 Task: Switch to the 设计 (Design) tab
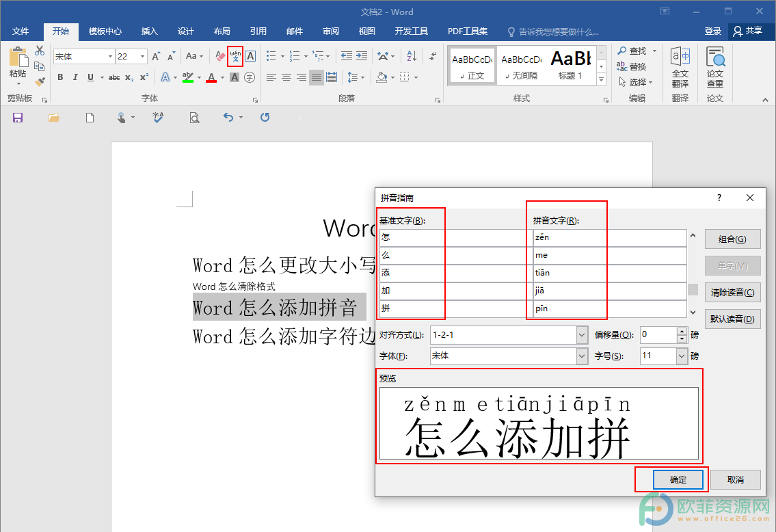pos(185,31)
